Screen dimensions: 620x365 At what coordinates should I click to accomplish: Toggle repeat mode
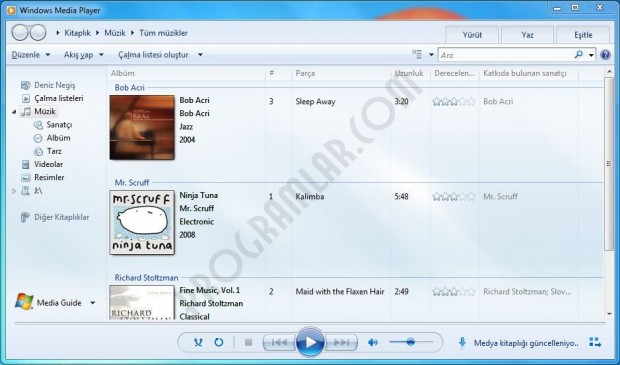click(219, 342)
